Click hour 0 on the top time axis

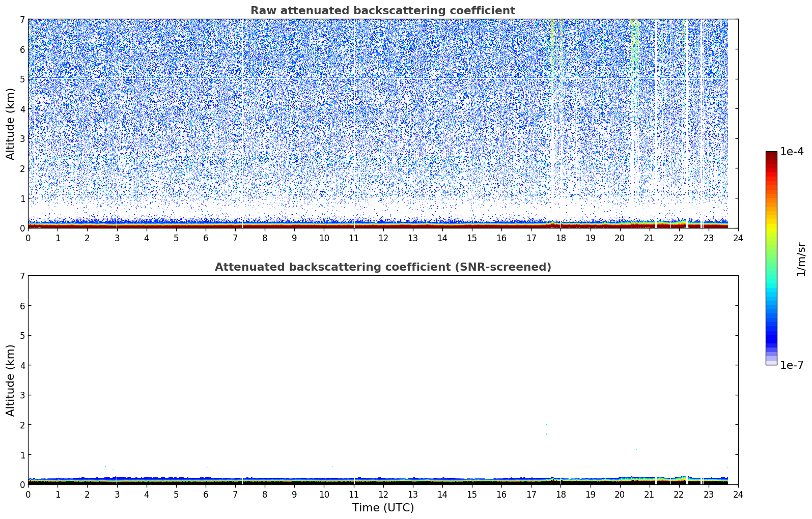tap(28, 238)
